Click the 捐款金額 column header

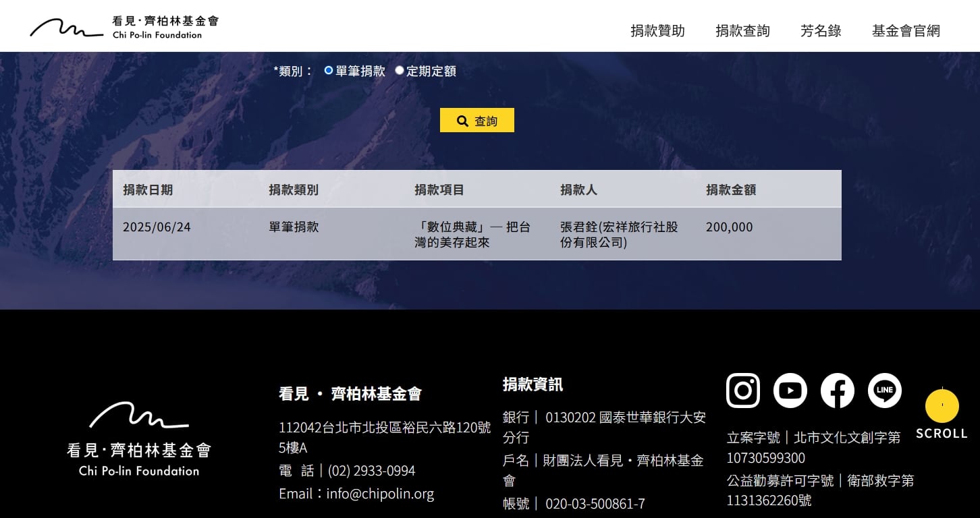click(x=731, y=190)
